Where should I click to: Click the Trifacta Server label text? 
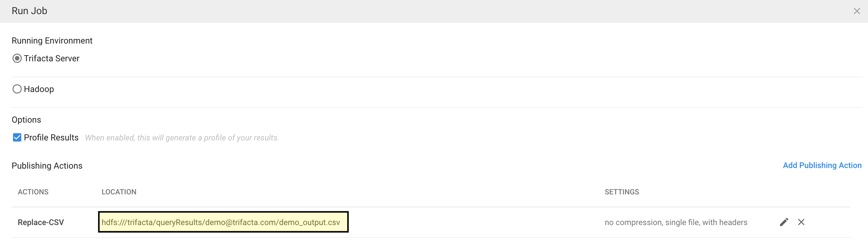pyautogui.click(x=51, y=58)
